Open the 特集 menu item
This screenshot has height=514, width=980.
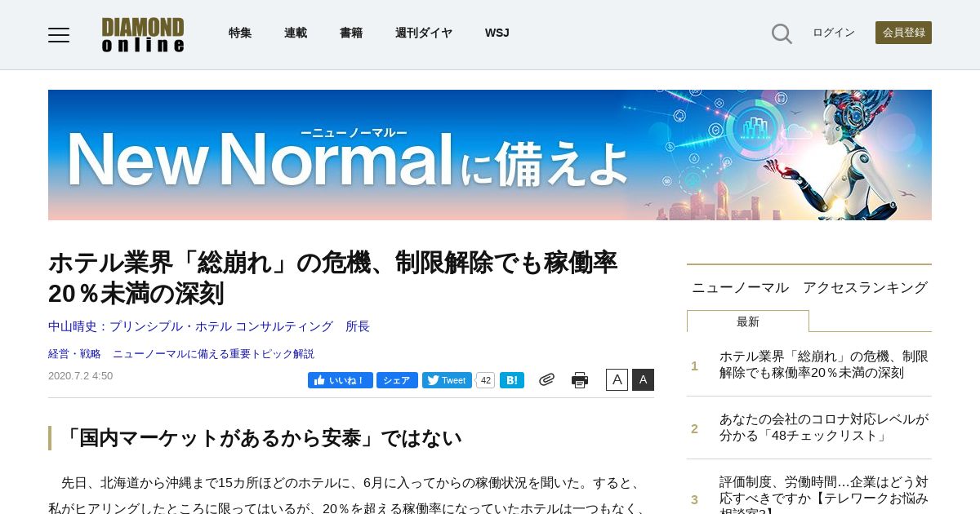pyautogui.click(x=240, y=33)
